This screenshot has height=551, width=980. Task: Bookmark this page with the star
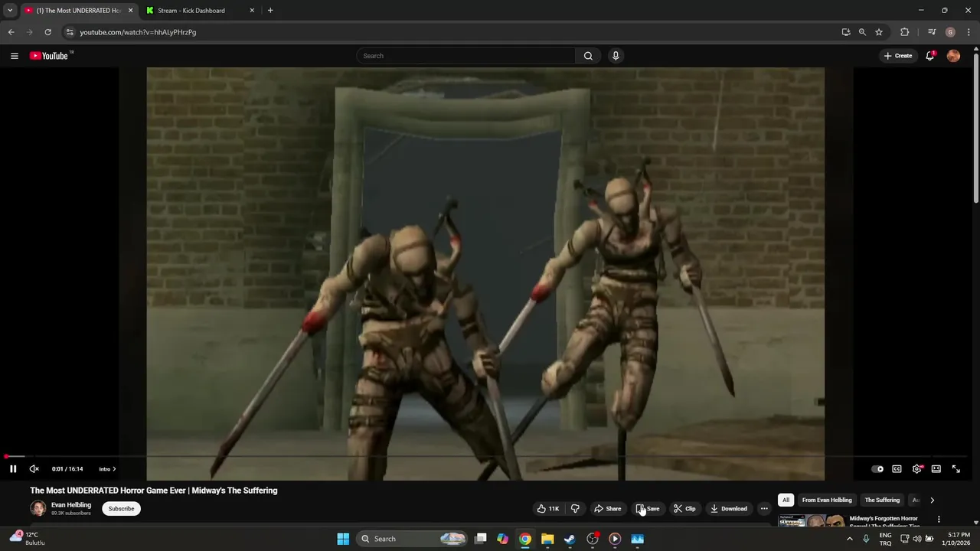click(879, 32)
